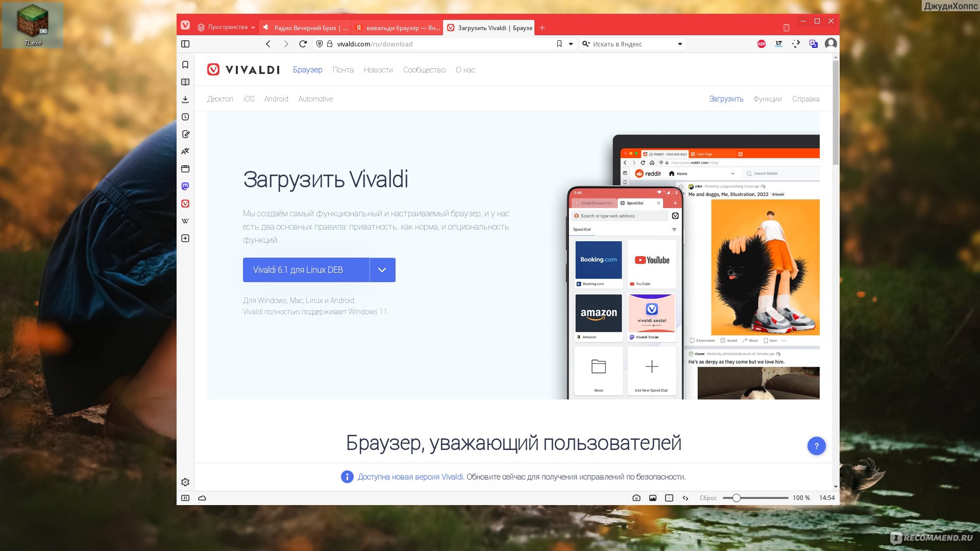Image resolution: width=980 pixels, height=551 pixels.
Task: Open tab tiling options icon
Action: [x=669, y=498]
